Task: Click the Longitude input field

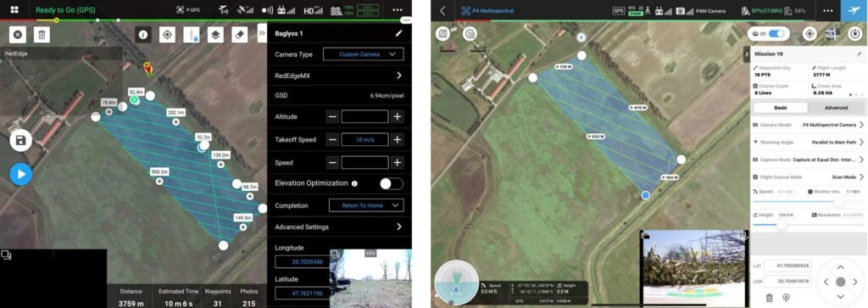Action: click(303, 261)
